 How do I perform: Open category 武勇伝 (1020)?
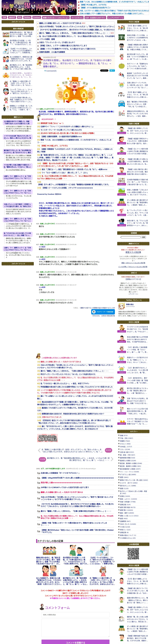(x=125, y=496)
